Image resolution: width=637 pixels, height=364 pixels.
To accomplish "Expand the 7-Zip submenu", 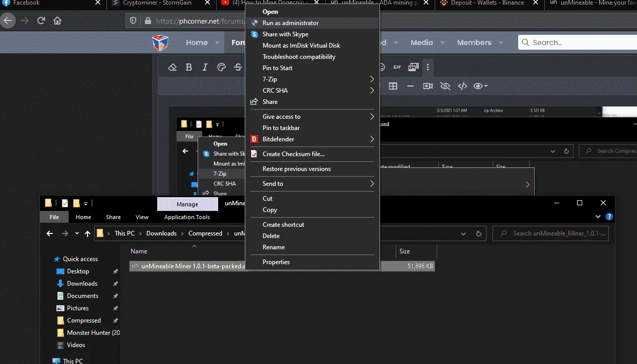I will coord(372,79).
